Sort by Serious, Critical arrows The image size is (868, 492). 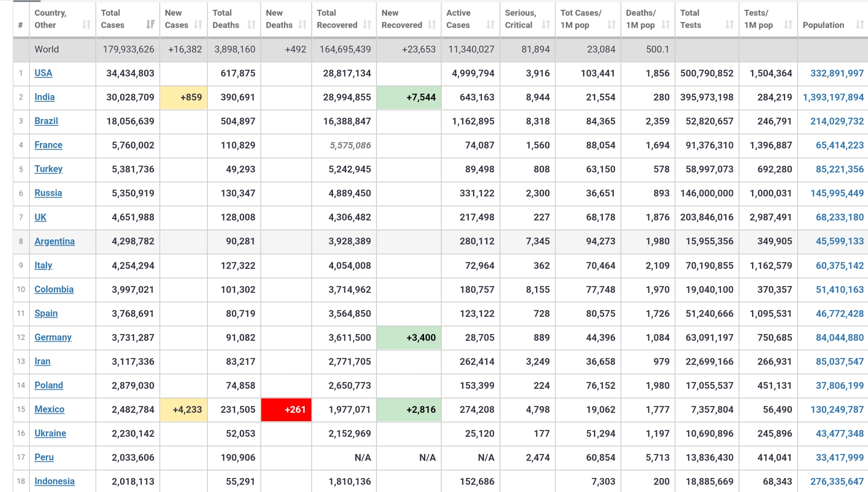pos(546,25)
